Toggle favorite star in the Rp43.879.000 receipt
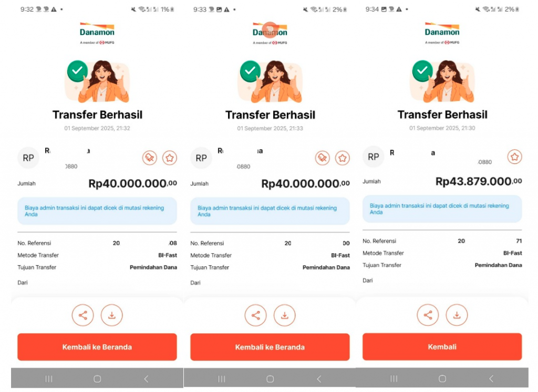Image resolution: width=538 pixels, height=392 pixels. tap(515, 157)
